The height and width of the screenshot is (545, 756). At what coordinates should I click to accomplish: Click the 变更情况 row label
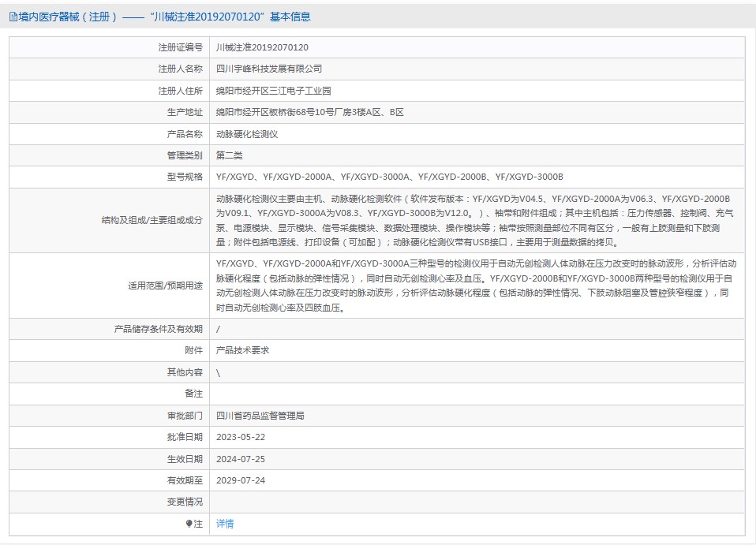(x=185, y=502)
